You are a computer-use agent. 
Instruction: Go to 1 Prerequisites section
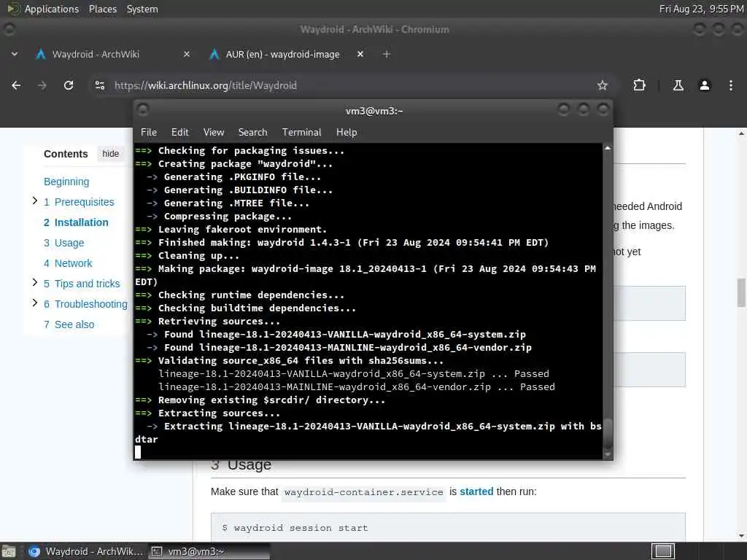[79, 202]
